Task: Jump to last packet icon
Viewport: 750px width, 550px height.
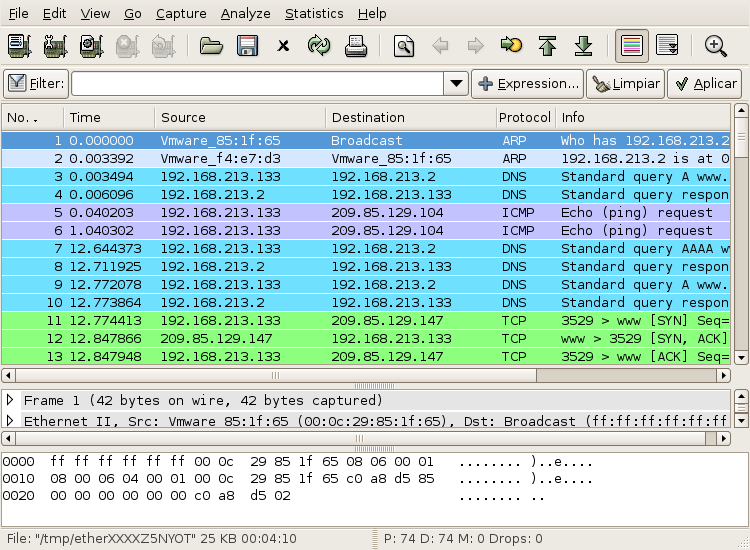Action: 584,46
